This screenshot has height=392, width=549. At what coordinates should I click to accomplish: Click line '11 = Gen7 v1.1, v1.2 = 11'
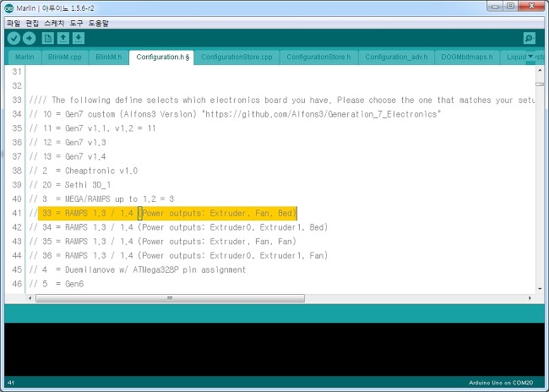click(92, 128)
